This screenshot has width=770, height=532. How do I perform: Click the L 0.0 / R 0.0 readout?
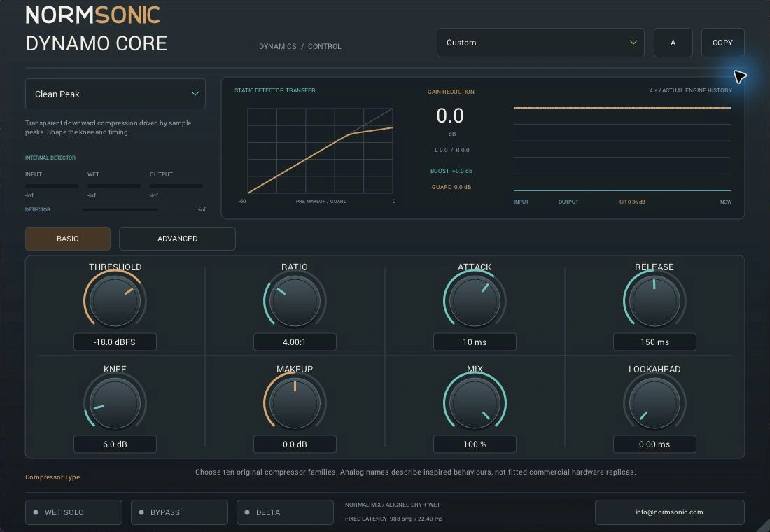coord(451,150)
